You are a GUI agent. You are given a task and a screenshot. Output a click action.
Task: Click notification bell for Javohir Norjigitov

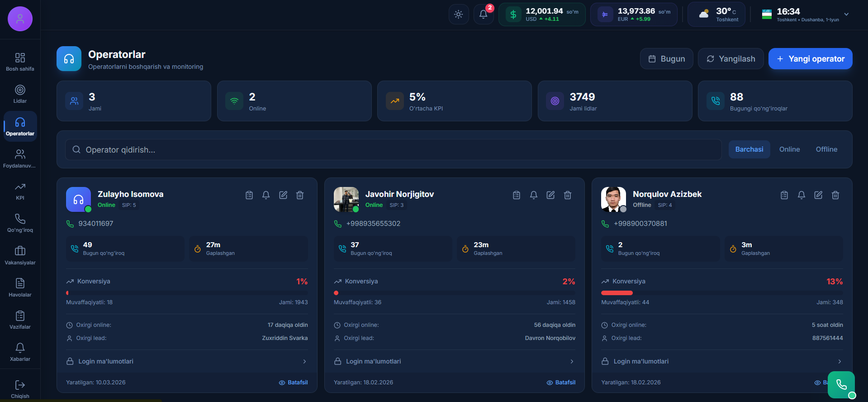tap(534, 195)
